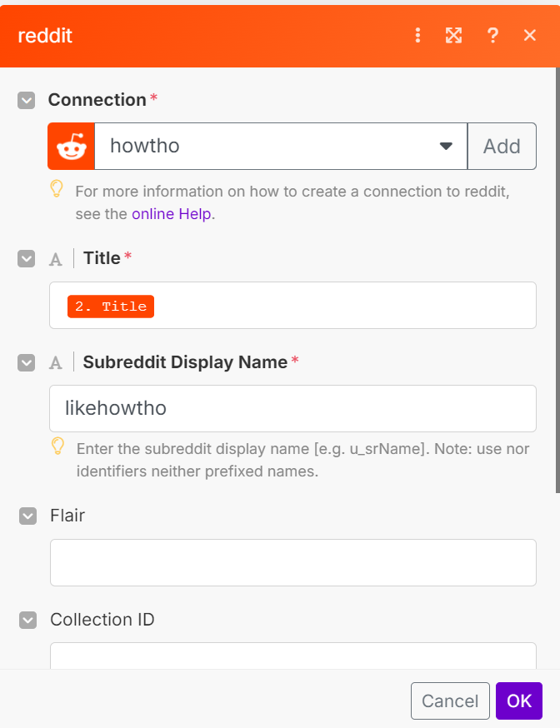Toggle the text mode icon beside Subreddit Display Name

click(x=56, y=362)
